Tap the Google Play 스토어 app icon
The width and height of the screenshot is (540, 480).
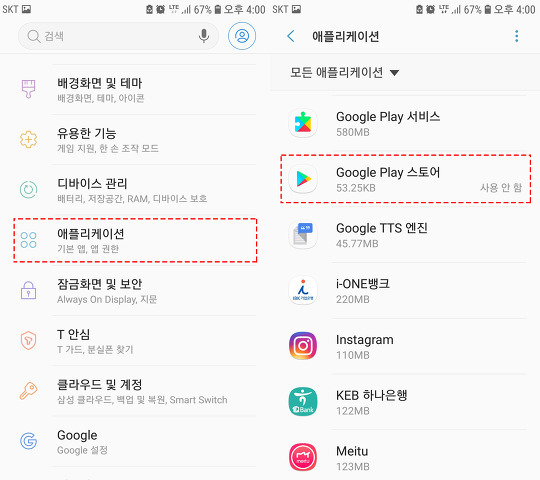click(303, 179)
